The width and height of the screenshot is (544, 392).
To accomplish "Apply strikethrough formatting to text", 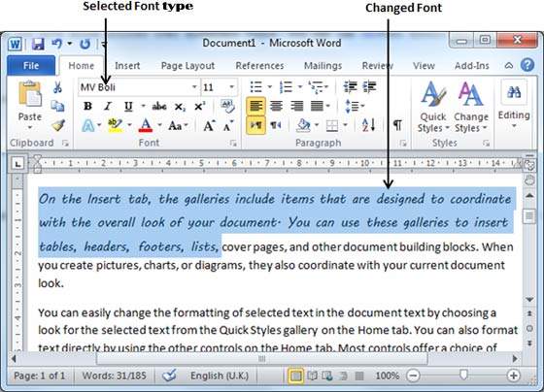I will pyautogui.click(x=159, y=107).
